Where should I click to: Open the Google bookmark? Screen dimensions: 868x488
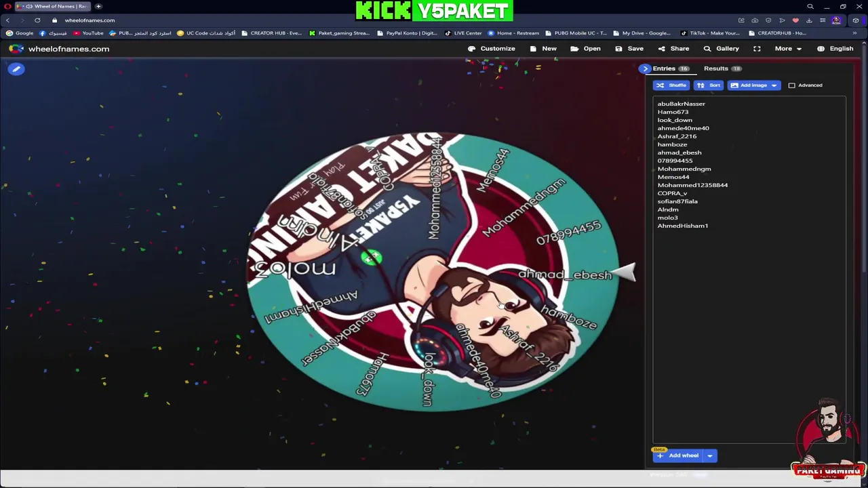20,33
